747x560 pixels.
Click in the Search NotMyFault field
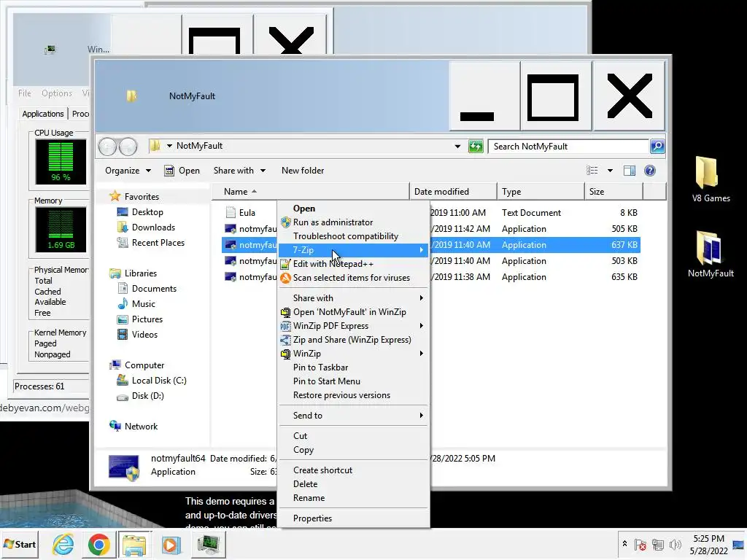point(568,146)
